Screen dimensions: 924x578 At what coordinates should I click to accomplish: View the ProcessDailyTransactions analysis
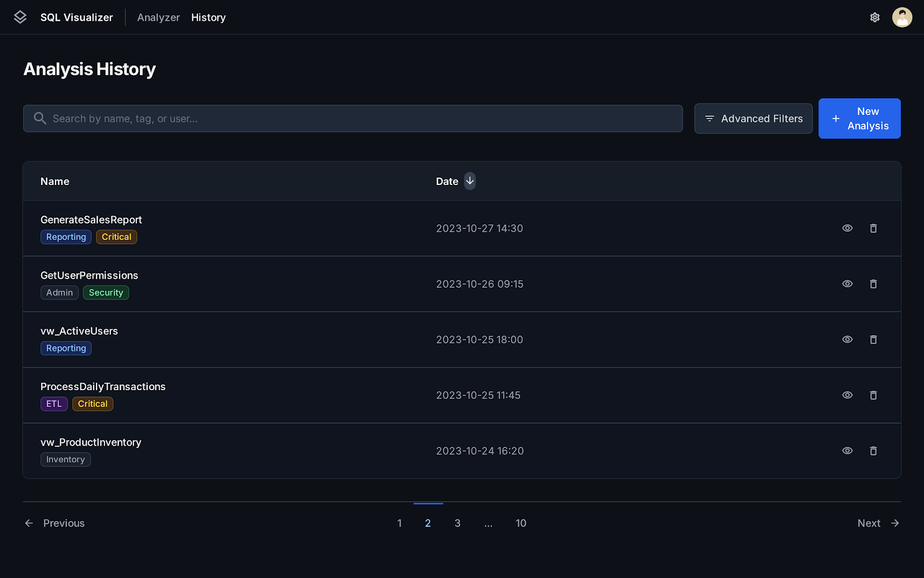click(847, 395)
